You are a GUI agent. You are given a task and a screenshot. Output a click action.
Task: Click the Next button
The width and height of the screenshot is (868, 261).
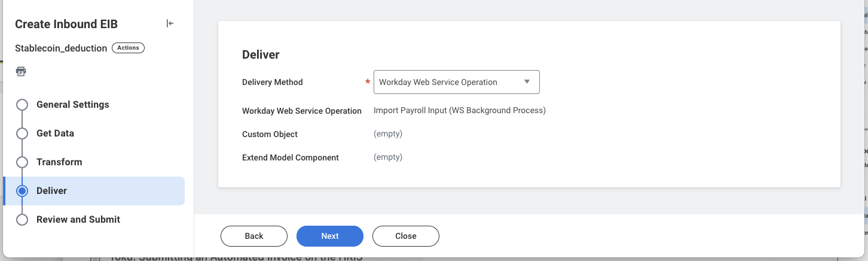click(330, 236)
